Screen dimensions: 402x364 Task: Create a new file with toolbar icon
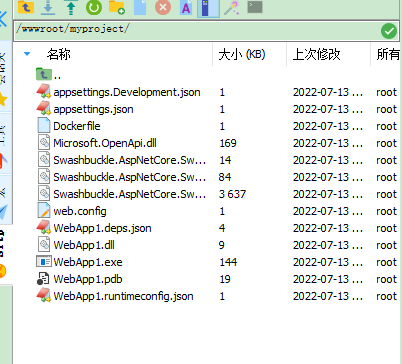pos(140,7)
